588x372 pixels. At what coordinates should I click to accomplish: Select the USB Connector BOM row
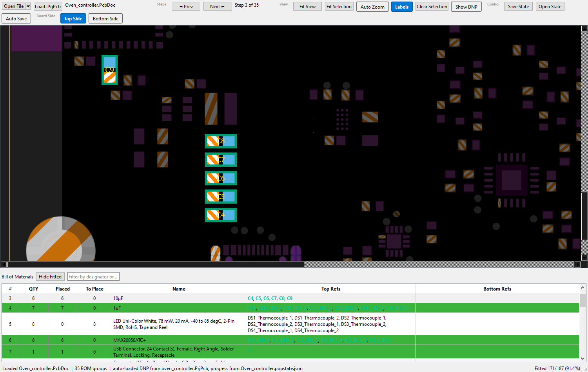click(290, 352)
